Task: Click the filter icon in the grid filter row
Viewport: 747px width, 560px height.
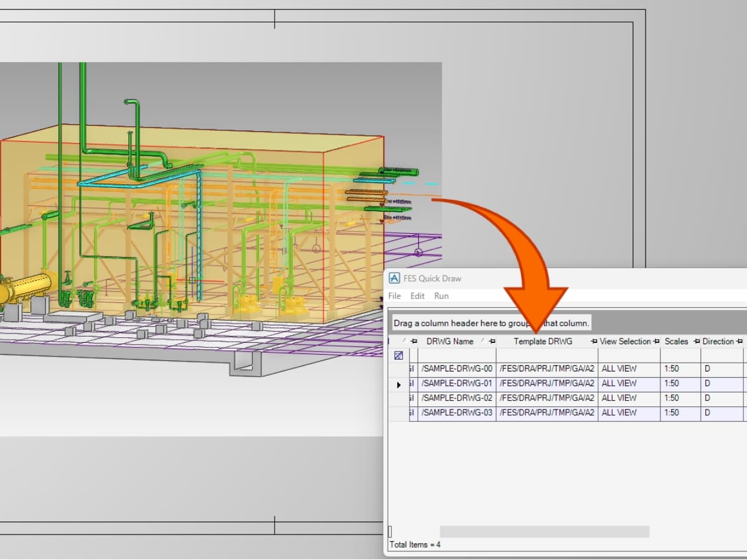Action: pos(398,355)
